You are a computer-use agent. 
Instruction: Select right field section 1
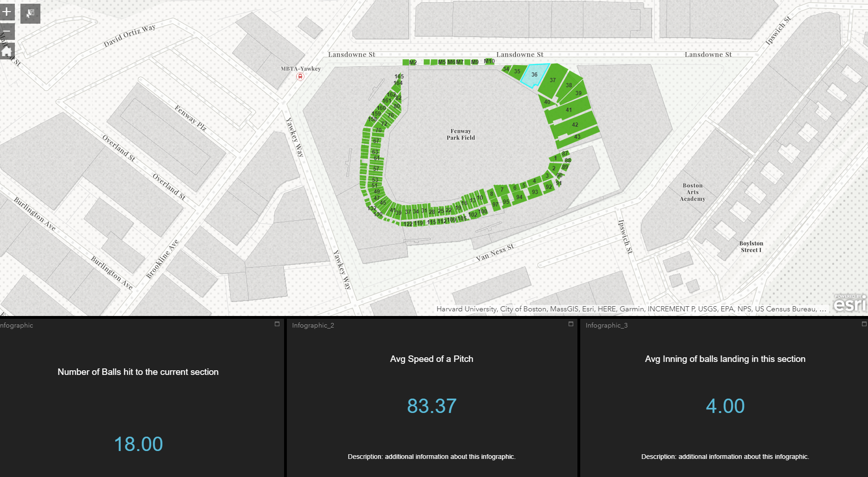[555, 158]
